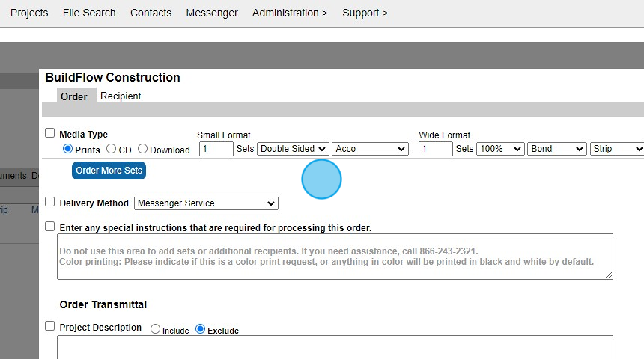
Task: Open File Search page
Action: [89, 13]
